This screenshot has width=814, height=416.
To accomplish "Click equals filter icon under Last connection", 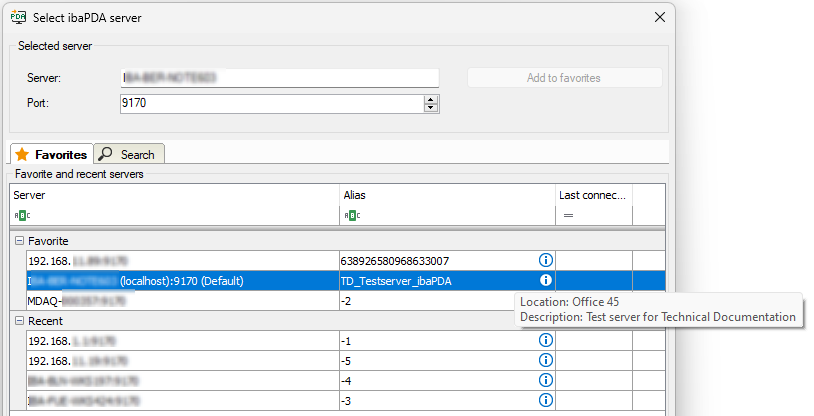I will (567, 215).
